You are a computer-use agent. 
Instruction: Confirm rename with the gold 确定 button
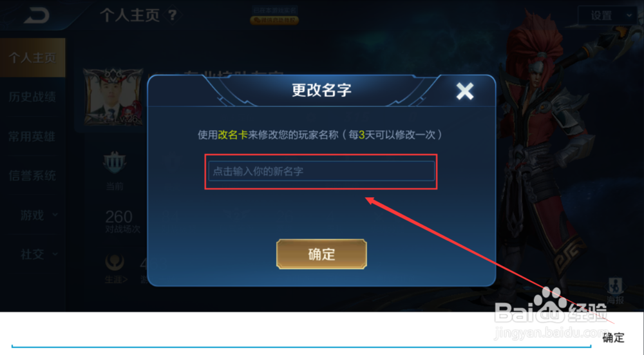coord(321,254)
